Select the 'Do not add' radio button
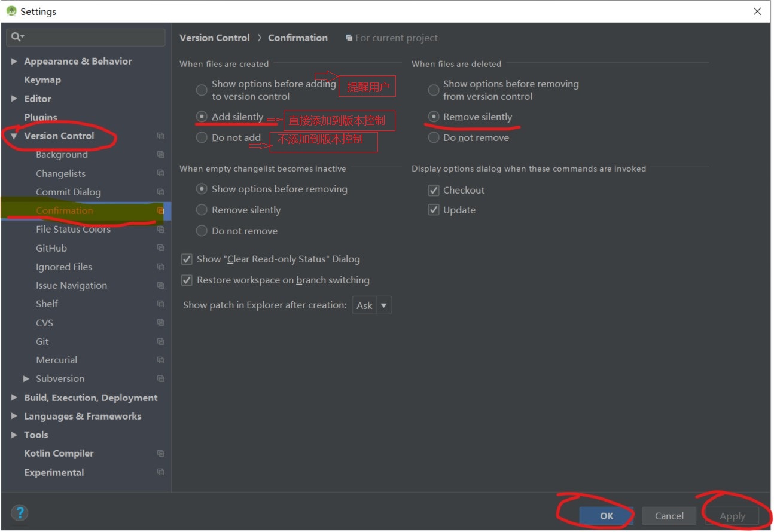The image size is (774, 532). (x=202, y=137)
